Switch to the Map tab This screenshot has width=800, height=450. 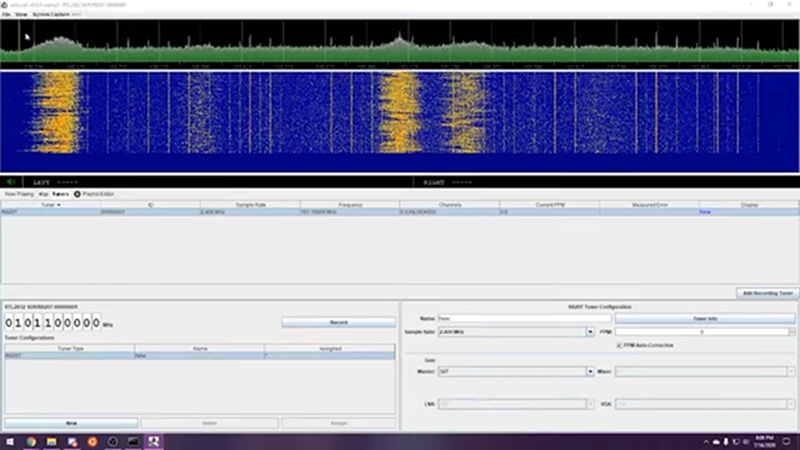pos(43,193)
